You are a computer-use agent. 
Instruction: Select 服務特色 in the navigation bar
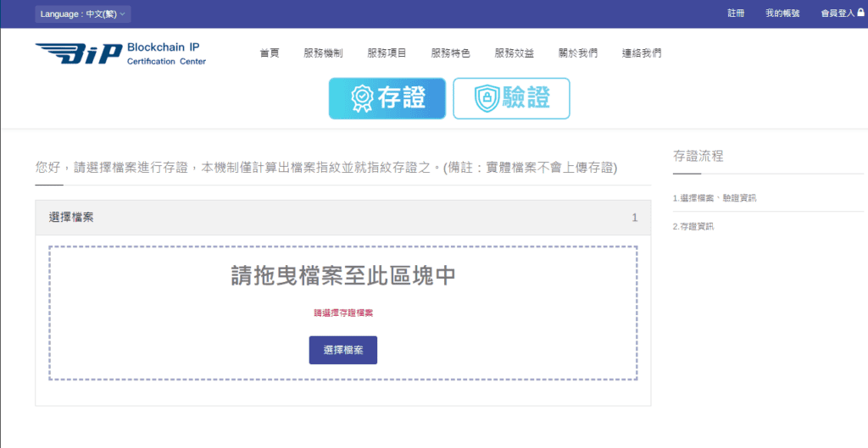(450, 53)
